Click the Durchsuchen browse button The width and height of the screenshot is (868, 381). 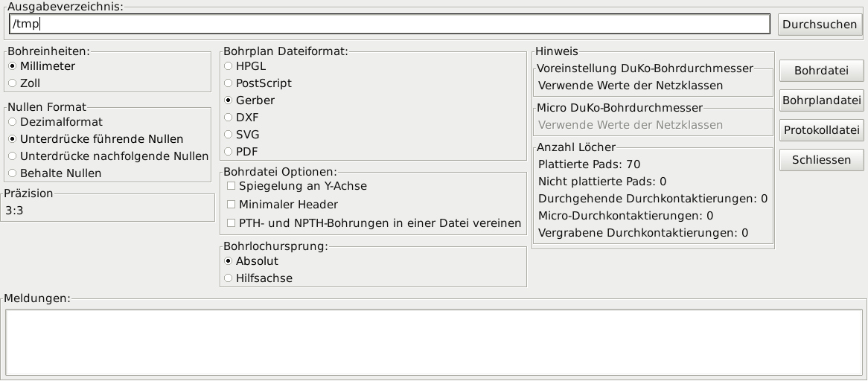[x=820, y=25]
